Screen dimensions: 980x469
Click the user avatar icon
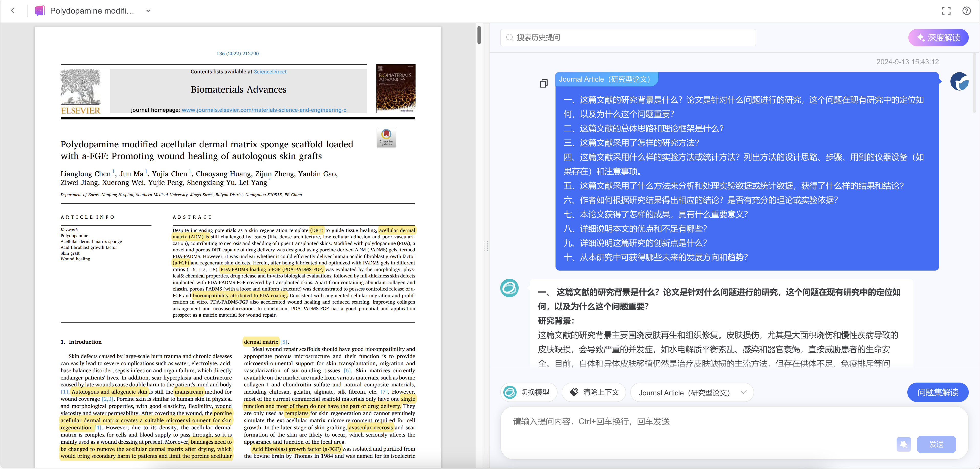coord(959,81)
